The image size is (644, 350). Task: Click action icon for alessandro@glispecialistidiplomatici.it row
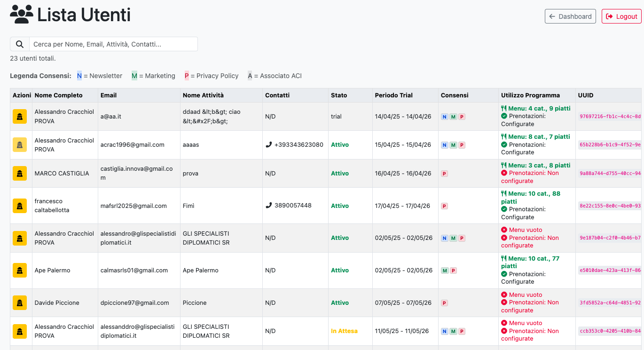click(x=20, y=238)
